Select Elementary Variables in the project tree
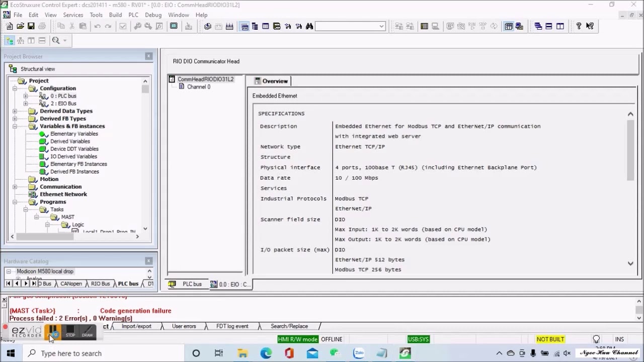 click(74, 134)
